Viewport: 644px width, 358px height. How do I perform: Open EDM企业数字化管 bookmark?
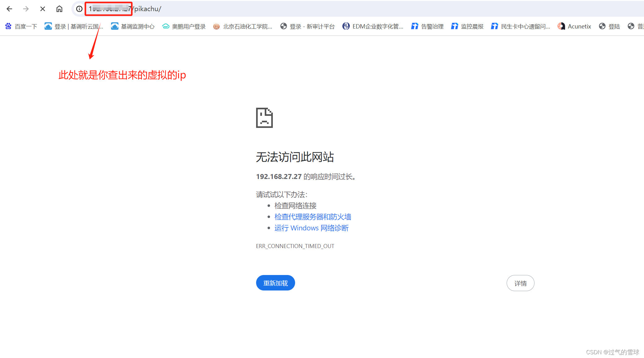373,26
